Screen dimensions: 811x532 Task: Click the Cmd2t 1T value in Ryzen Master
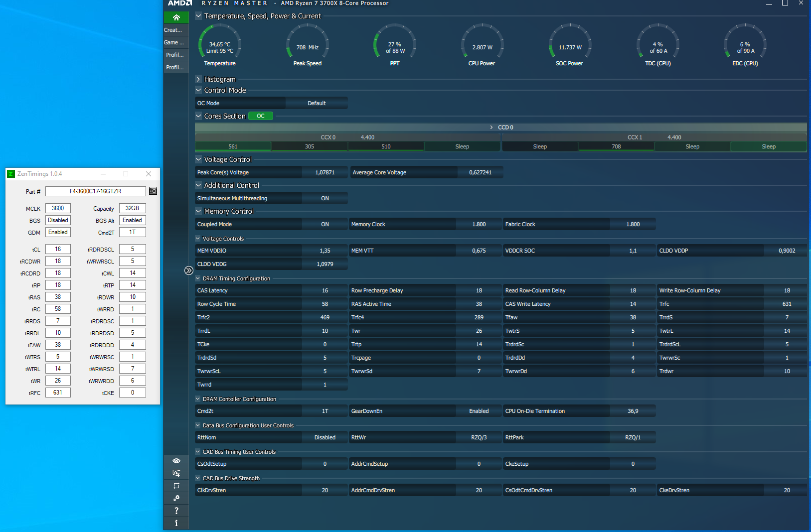[x=325, y=411]
